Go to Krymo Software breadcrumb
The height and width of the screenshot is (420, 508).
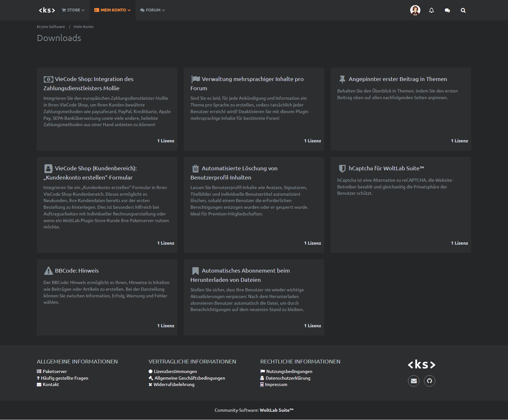point(51,27)
